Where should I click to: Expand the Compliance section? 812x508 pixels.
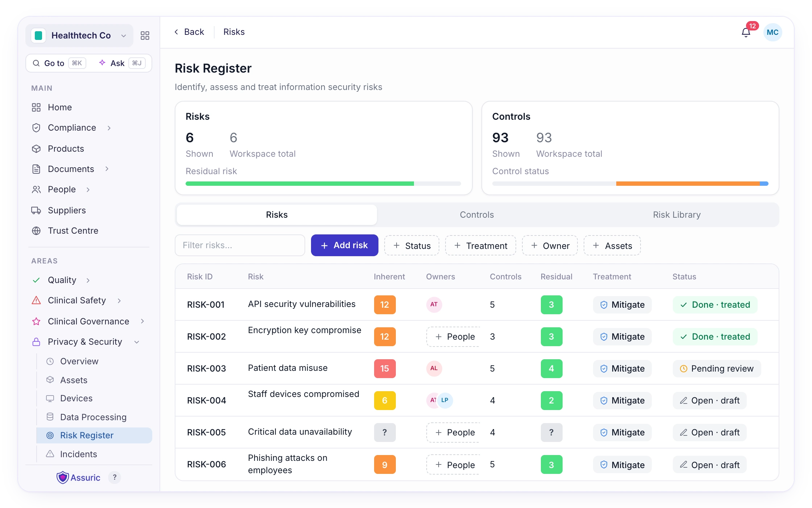[x=109, y=128]
